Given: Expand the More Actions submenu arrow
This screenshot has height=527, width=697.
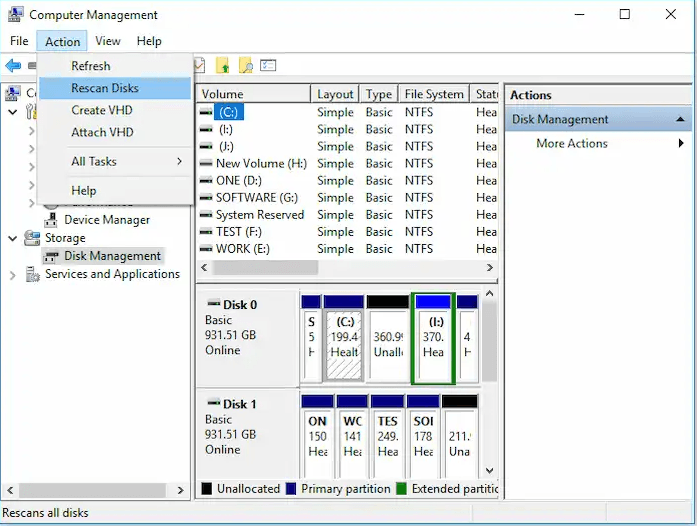Looking at the screenshot, I should (x=681, y=144).
